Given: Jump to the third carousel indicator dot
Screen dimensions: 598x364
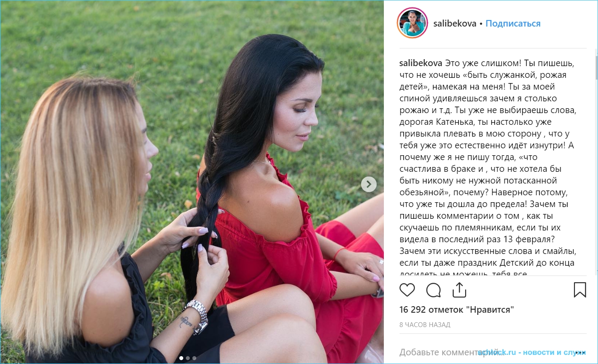Looking at the screenshot, I should coord(194,358).
